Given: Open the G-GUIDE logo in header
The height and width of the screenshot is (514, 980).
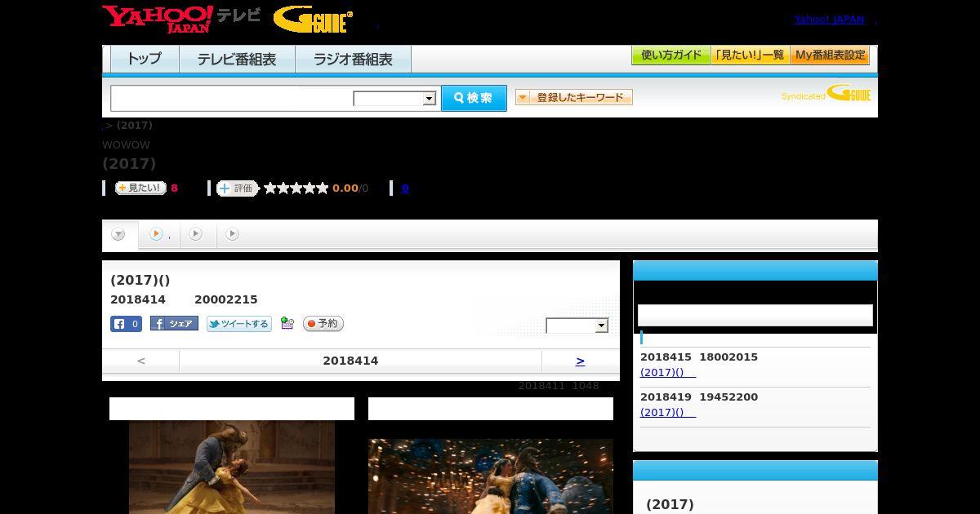Looking at the screenshot, I should coord(313,20).
